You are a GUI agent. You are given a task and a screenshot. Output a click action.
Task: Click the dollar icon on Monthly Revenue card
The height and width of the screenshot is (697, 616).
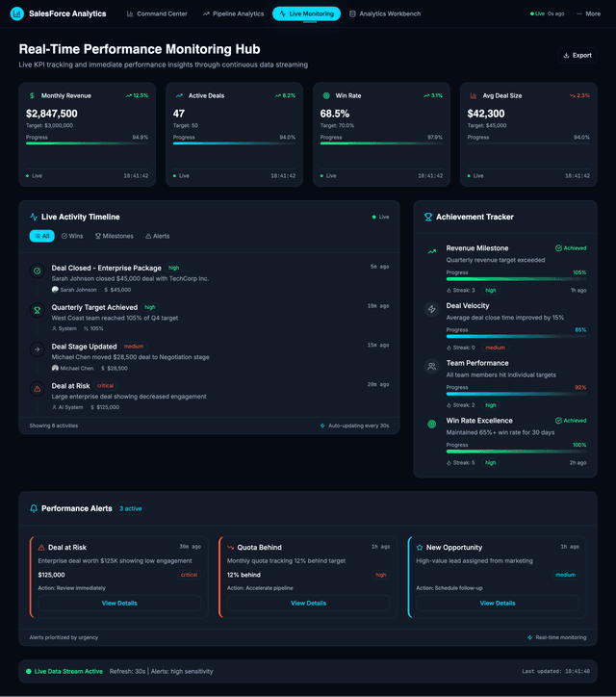(32, 96)
